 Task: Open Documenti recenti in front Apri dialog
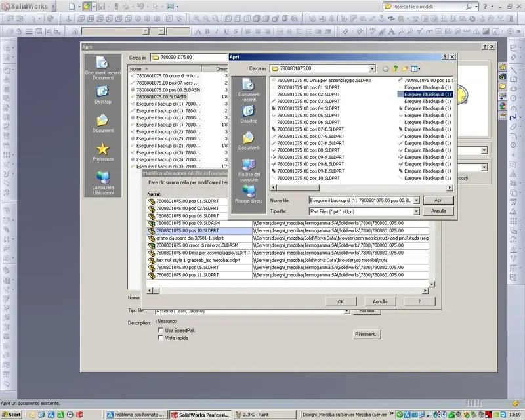(x=249, y=90)
